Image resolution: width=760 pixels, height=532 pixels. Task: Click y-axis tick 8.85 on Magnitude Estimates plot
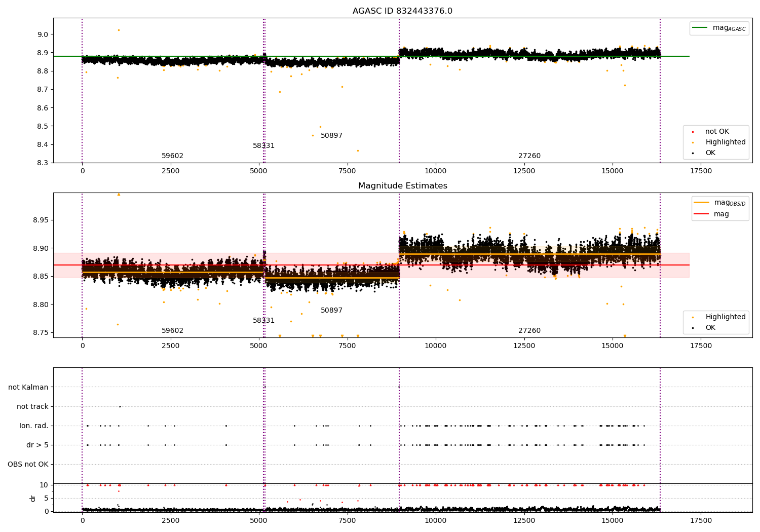(x=41, y=277)
